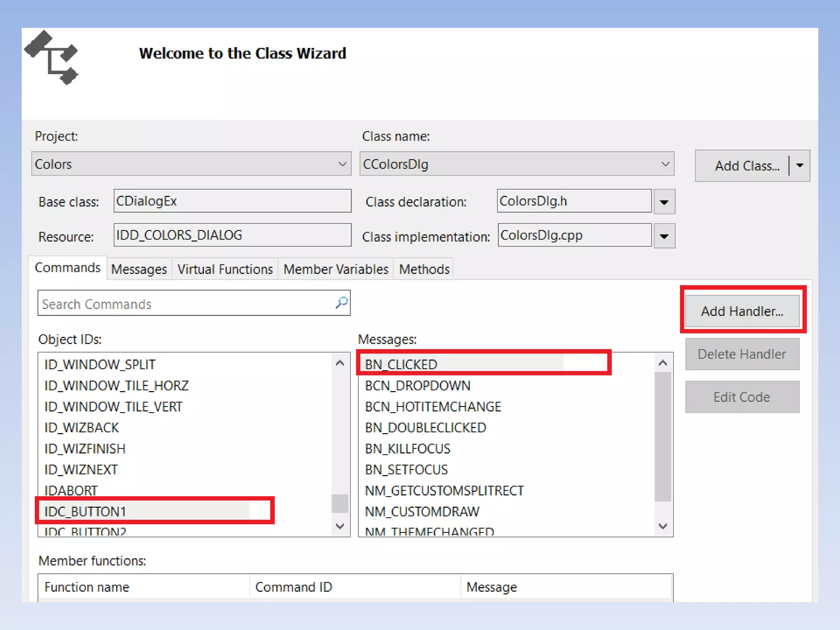
Task: Switch to the Messages tab
Action: tap(139, 269)
